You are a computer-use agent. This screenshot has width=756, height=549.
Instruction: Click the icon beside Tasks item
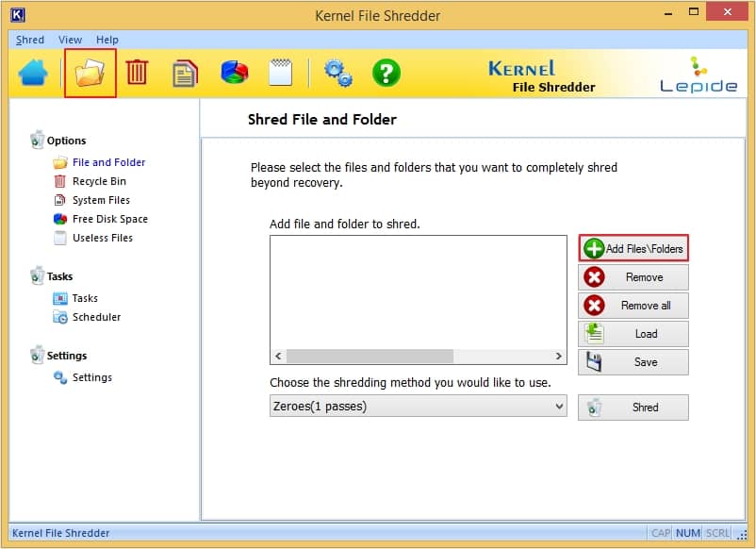pyautogui.click(x=59, y=298)
